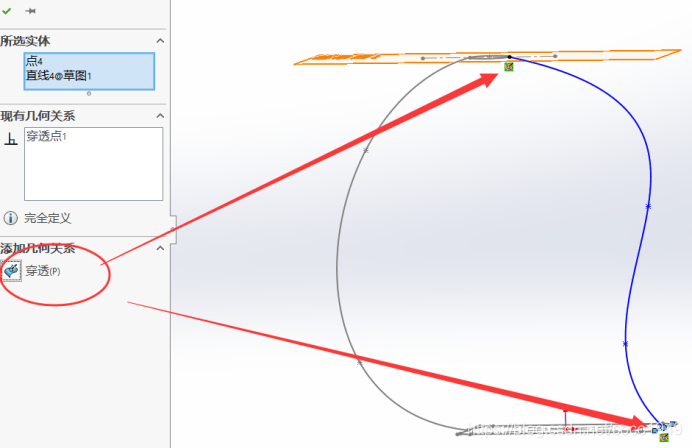Image resolution: width=692 pixels, height=448 pixels.
Task: Click the info icon next to 完全定义
Action: tap(11, 218)
